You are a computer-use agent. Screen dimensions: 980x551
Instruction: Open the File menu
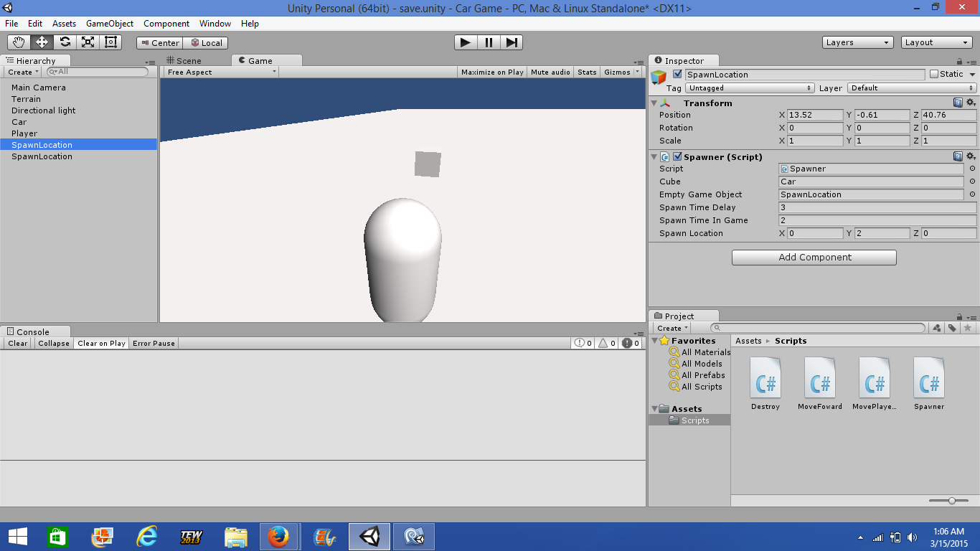pos(11,24)
